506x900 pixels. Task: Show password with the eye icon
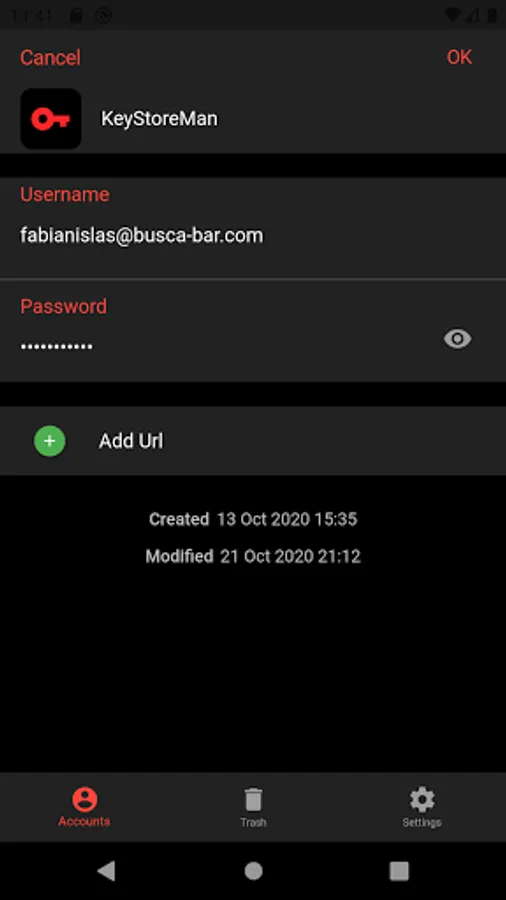(457, 339)
